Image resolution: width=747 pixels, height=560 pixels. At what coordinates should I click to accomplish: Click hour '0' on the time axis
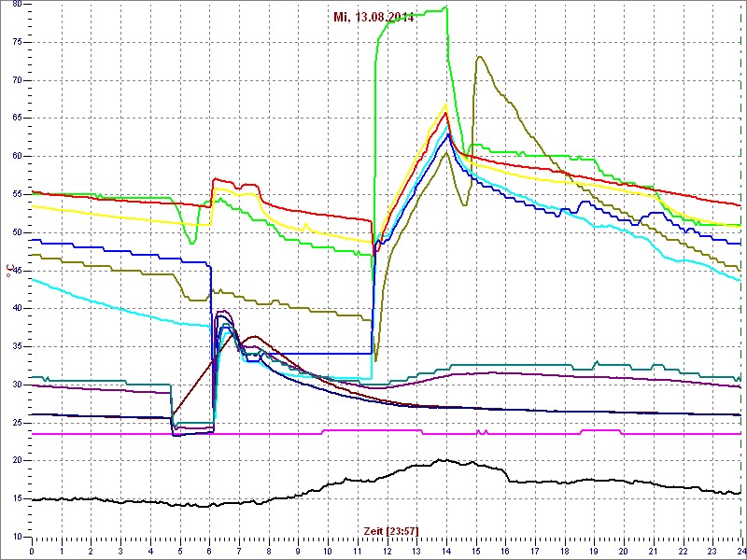pyautogui.click(x=32, y=552)
